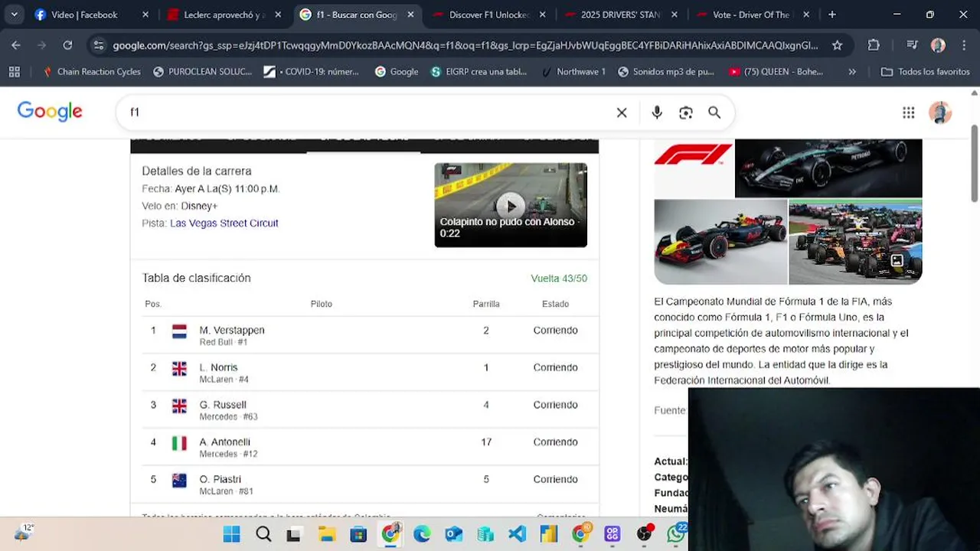Click the Vuelta 43/50 lap indicator
980x551 pixels.
tap(559, 279)
